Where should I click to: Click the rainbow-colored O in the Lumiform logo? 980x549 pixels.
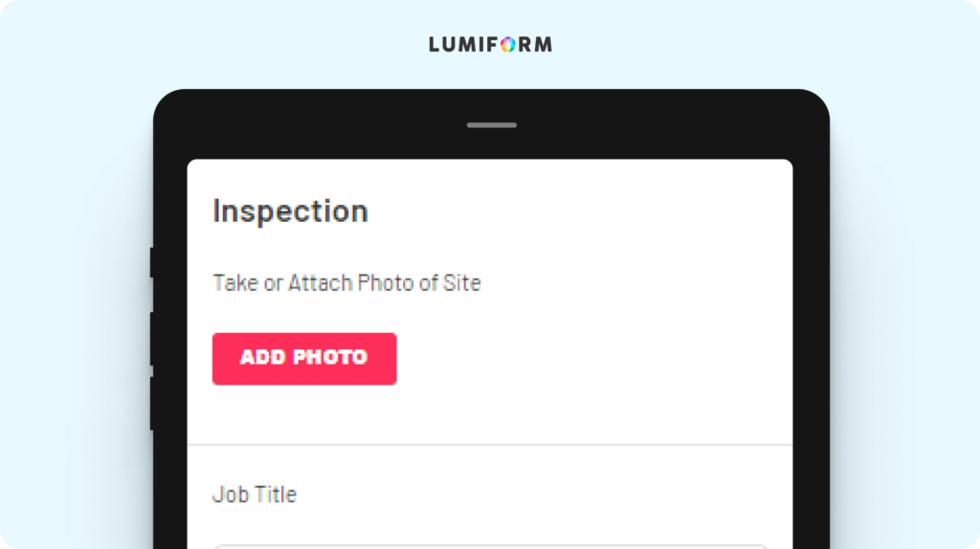[x=508, y=44]
